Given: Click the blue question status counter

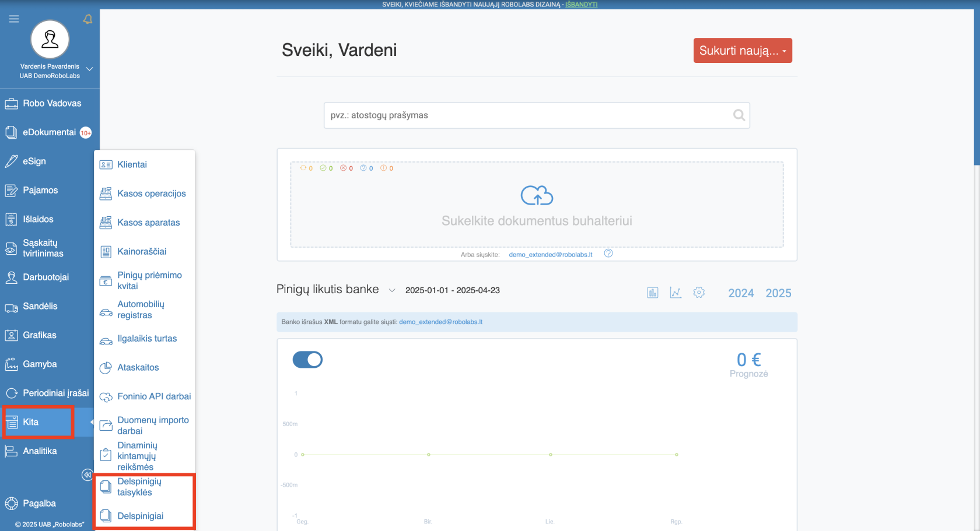Looking at the screenshot, I should (367, 168).
